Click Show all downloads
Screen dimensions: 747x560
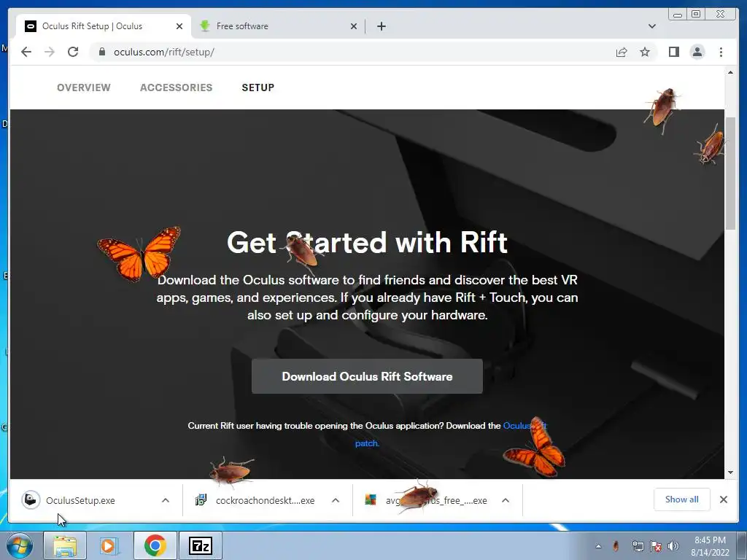(682, 499)
